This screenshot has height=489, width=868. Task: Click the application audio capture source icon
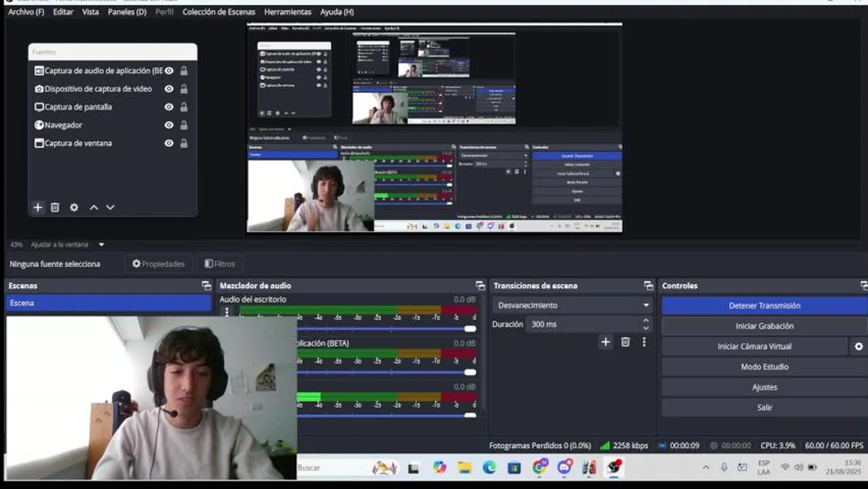[39, 71]
